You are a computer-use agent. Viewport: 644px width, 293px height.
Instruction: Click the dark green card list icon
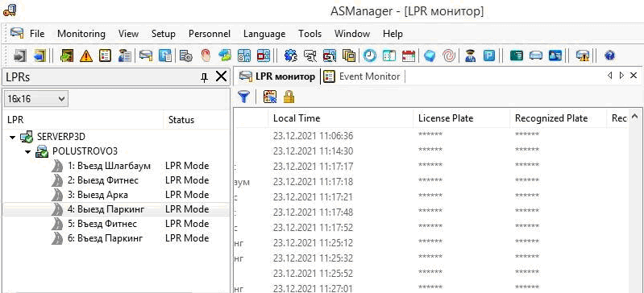tap(517, 56)
